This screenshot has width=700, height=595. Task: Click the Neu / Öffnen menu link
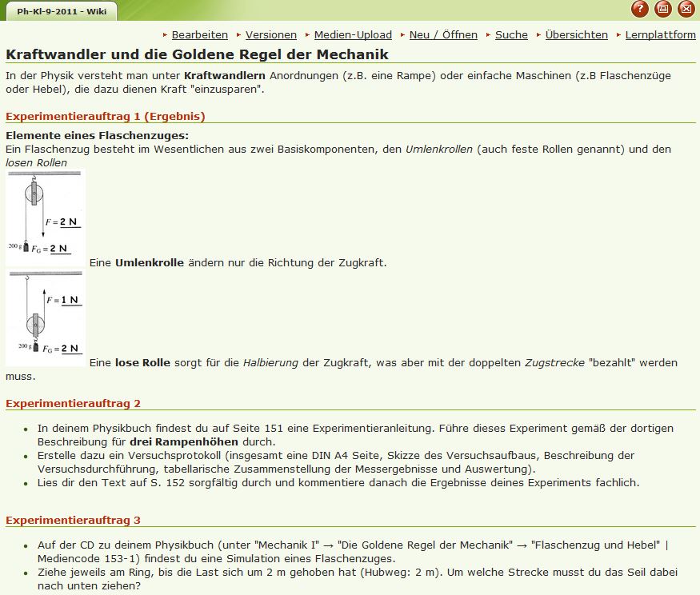(443, 35)
